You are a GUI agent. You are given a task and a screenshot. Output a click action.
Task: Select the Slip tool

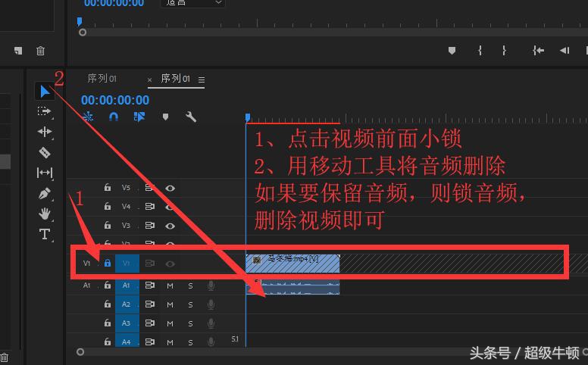click(x=45, y=173)
